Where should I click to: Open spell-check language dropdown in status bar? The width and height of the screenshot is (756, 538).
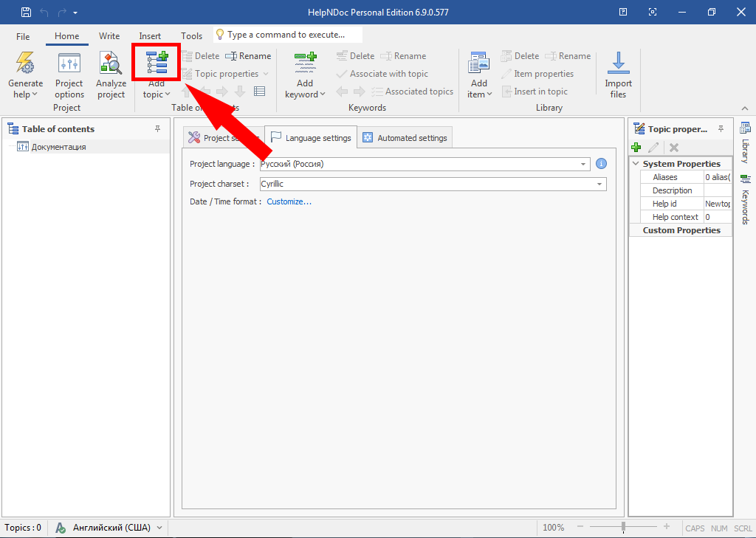(159, 528)
